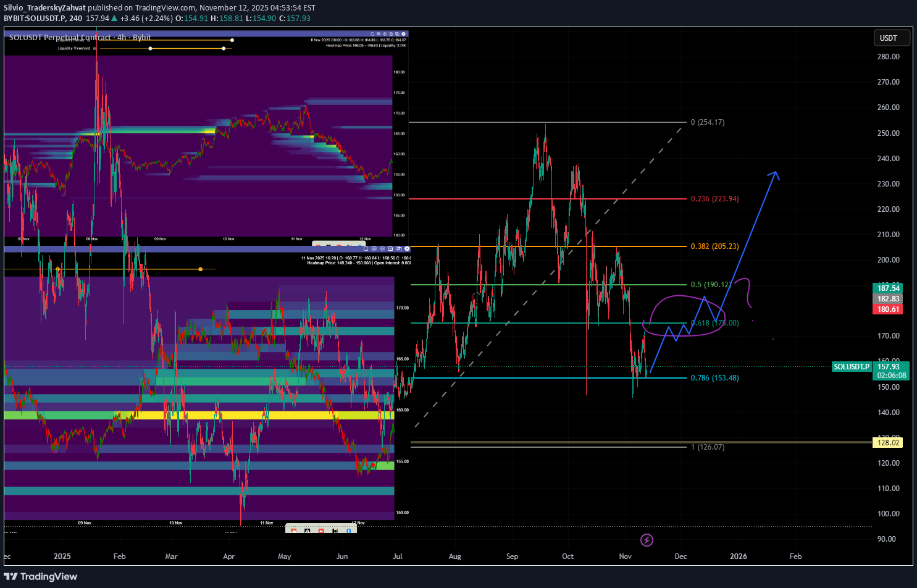Click the purple lightning bolt icon on the time axis
The image size is (917, 588).
tap(647, 540)
